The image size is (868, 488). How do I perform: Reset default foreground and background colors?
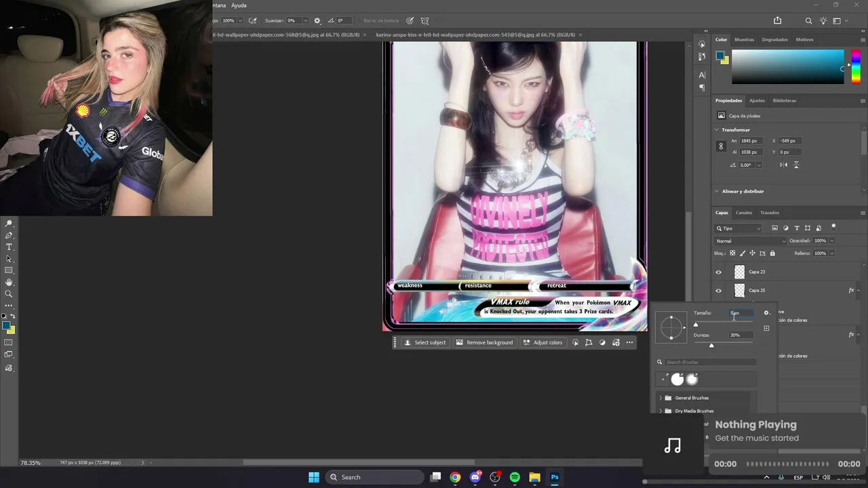point(5,317)
